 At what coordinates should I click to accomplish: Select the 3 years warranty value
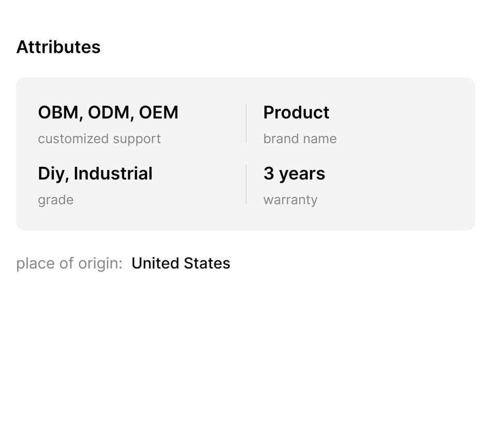click(294, 174)
